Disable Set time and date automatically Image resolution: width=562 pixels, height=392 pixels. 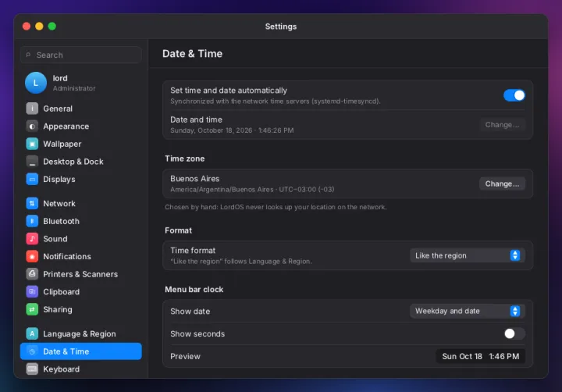click(x=514, y=95)
